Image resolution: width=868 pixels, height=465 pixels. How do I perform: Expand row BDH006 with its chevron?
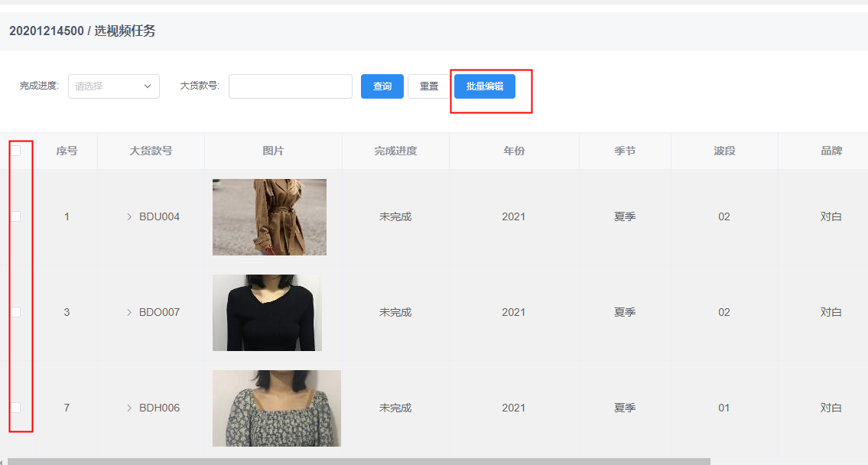coord(129,408)
